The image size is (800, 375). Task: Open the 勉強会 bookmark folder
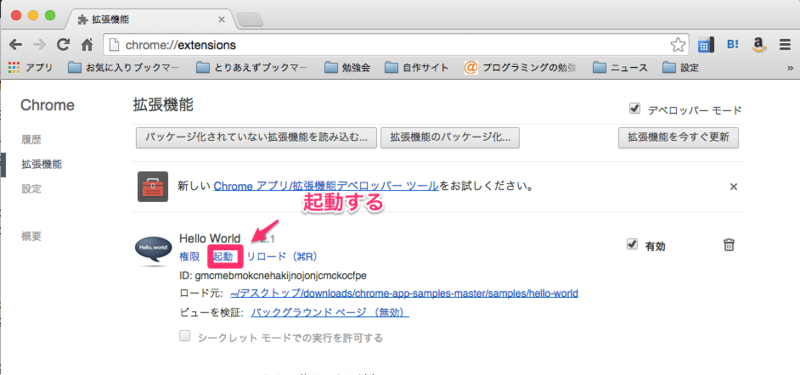347,67
